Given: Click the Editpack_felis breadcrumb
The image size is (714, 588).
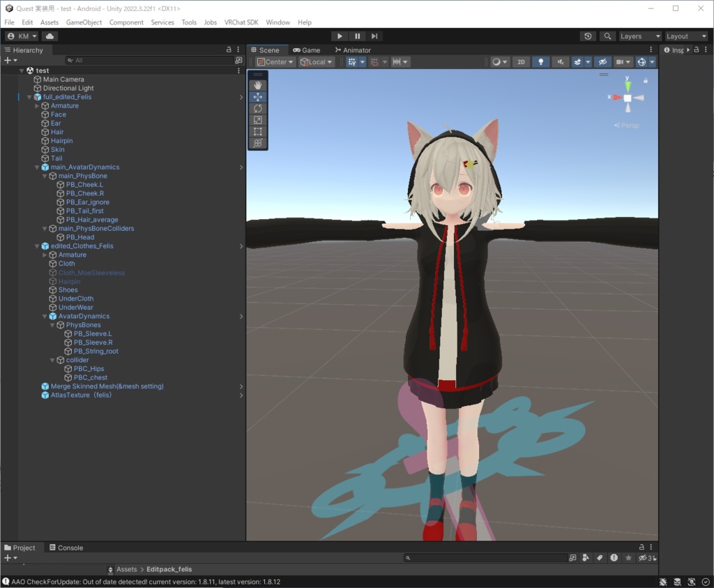Looking at the screenshot, I should pos(169,569).
